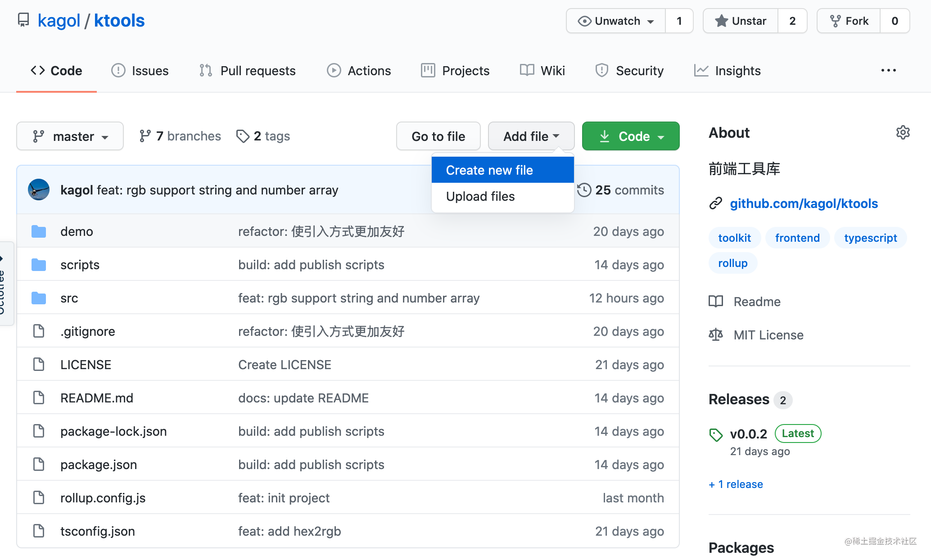Open the .gitignore file
The height and width of the screenshot is (560, 931).
coord(88,331)
